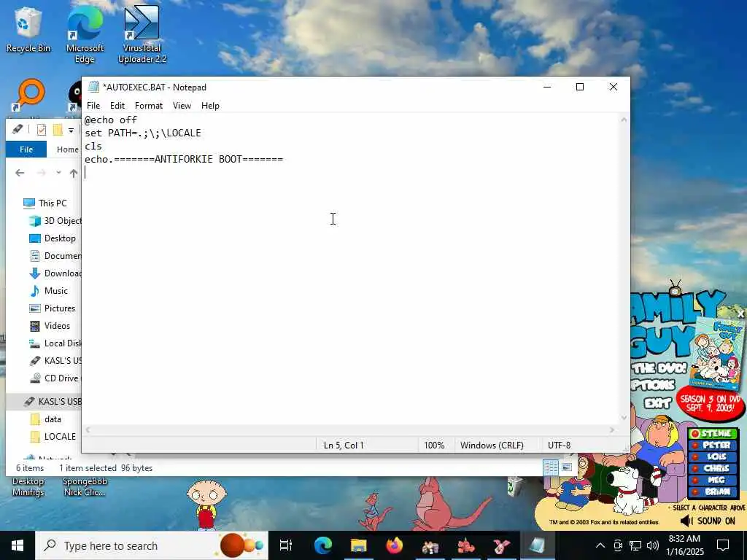Switch Explorer to large icons view

pyautogui.click(x=566, y=467)
